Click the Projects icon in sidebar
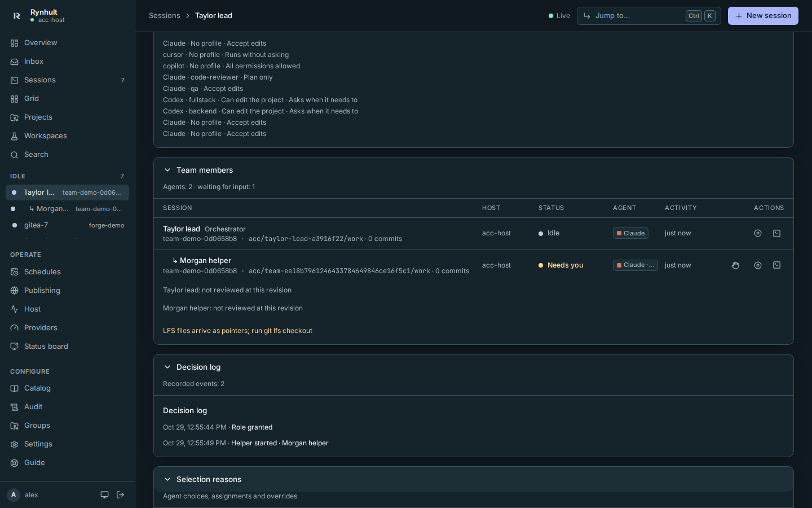Image resolution: width=812 pixels, height=508 pixels. click(15, 117)
